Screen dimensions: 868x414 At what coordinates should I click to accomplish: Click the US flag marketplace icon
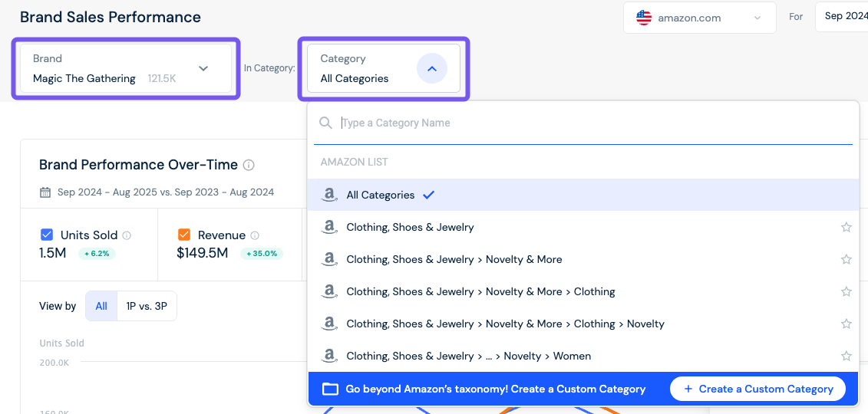[644, 18]
